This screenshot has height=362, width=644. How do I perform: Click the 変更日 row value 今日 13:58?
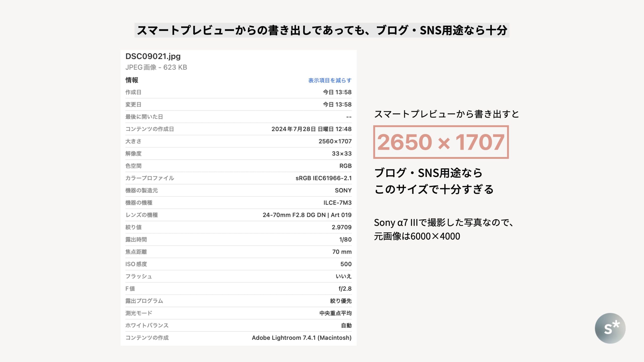tap(337, 104)
